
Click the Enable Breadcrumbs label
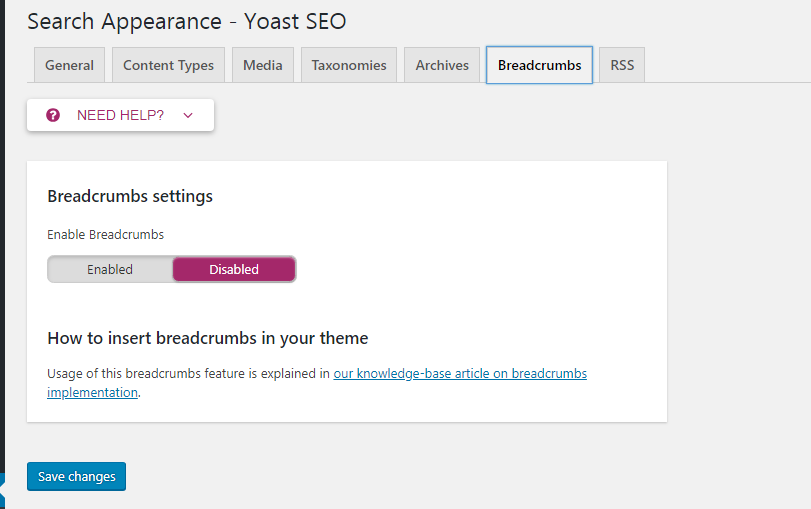pos(106,234)
